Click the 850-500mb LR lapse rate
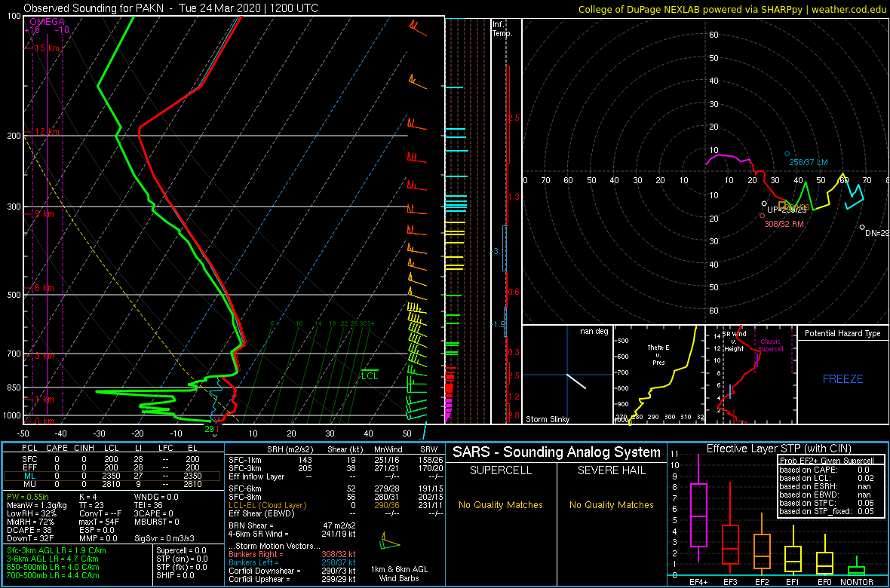Image resolution: width=890 pixels, height=588 pixels. 54,567
